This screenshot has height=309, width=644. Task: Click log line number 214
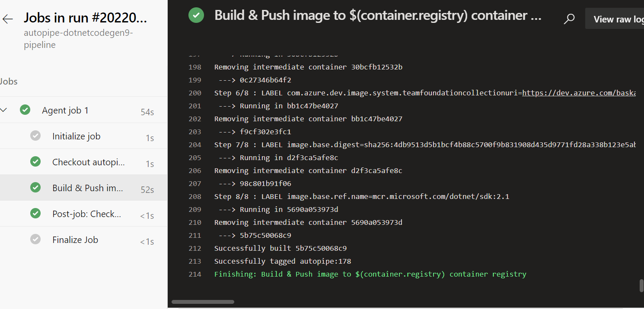coord(195,274)
